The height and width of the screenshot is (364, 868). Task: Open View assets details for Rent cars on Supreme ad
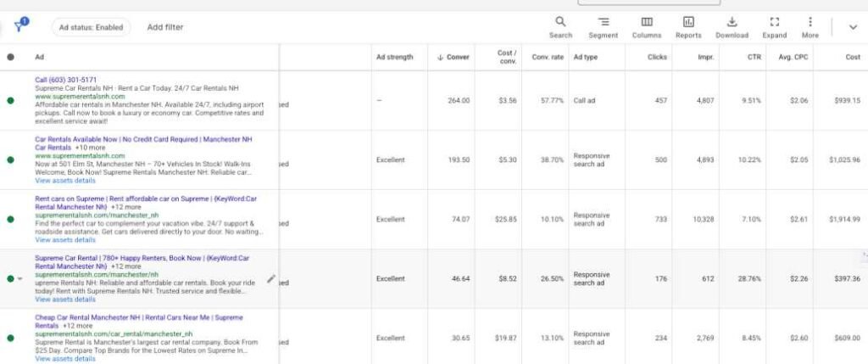[65, 239]
